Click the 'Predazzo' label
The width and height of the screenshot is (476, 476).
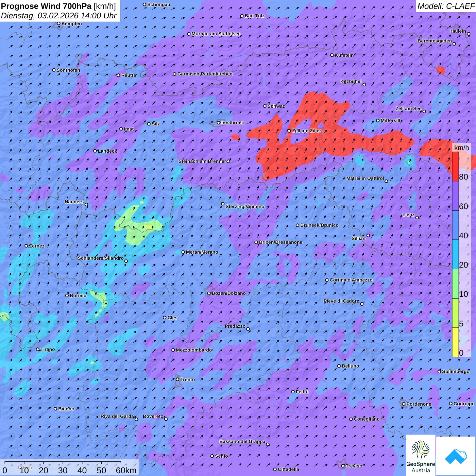[x=235, y=326]
